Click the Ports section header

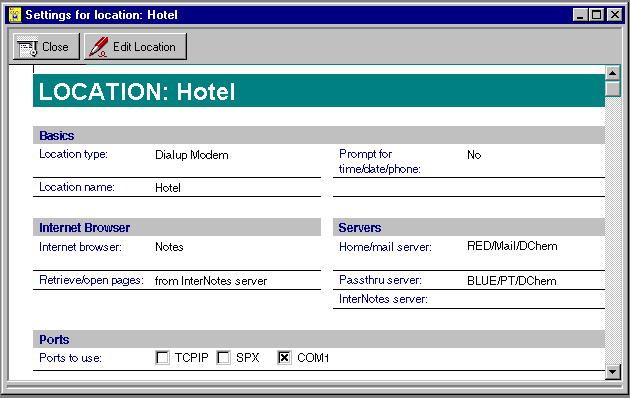pos(319,339)
